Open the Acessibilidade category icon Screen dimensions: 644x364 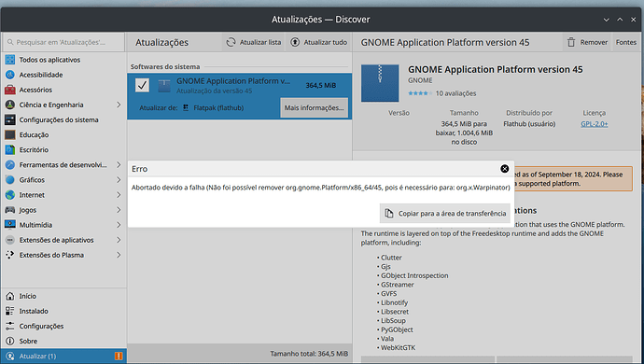[10, 75]
